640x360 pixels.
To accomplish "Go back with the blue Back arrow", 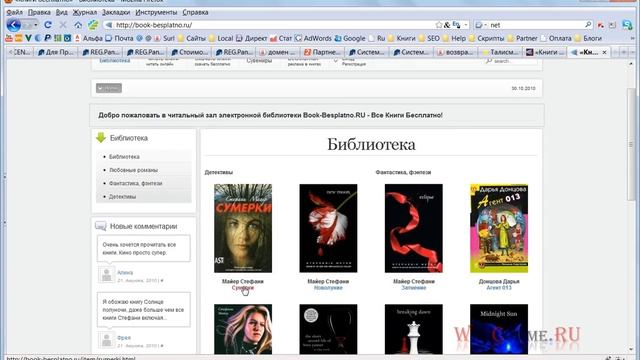I will coord(13,25).
